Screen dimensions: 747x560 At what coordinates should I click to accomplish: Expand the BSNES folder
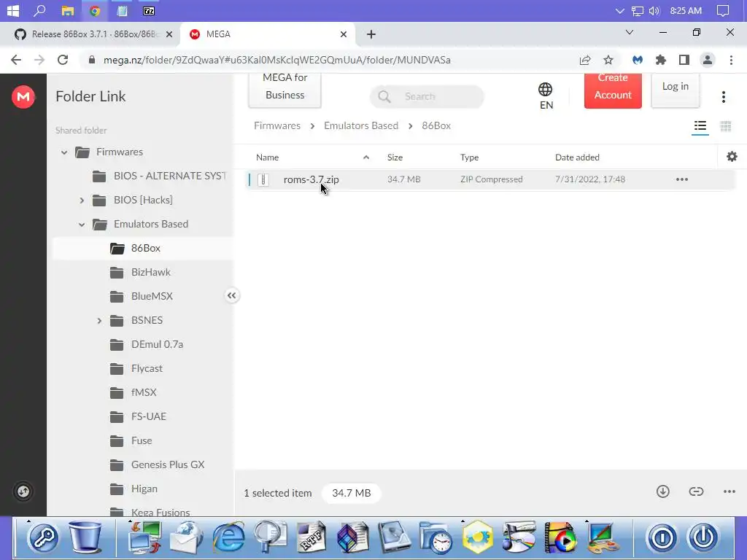pyautogui.click(x=99, y=321)
